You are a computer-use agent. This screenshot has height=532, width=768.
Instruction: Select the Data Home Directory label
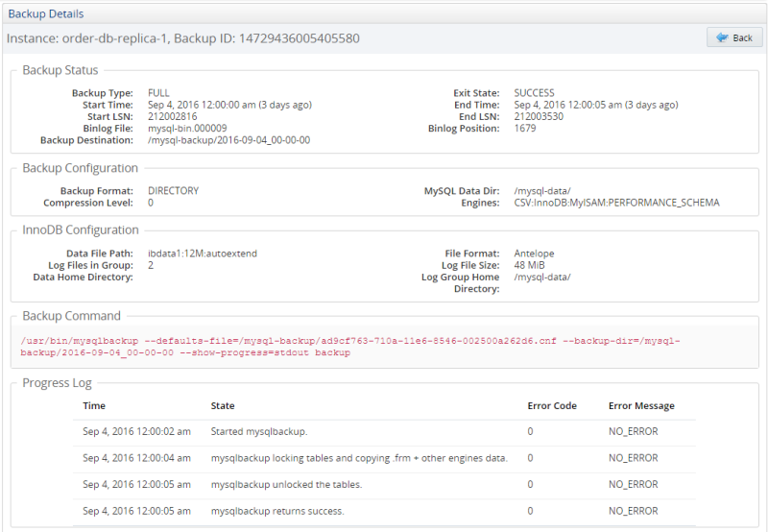[x=84, y=278]
